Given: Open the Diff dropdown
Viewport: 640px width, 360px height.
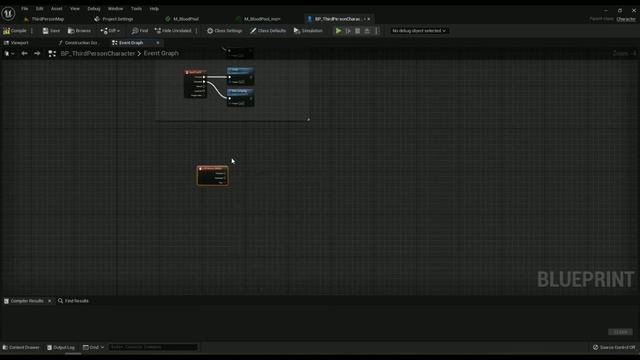Looking at the screenshot, I should 110,31.
